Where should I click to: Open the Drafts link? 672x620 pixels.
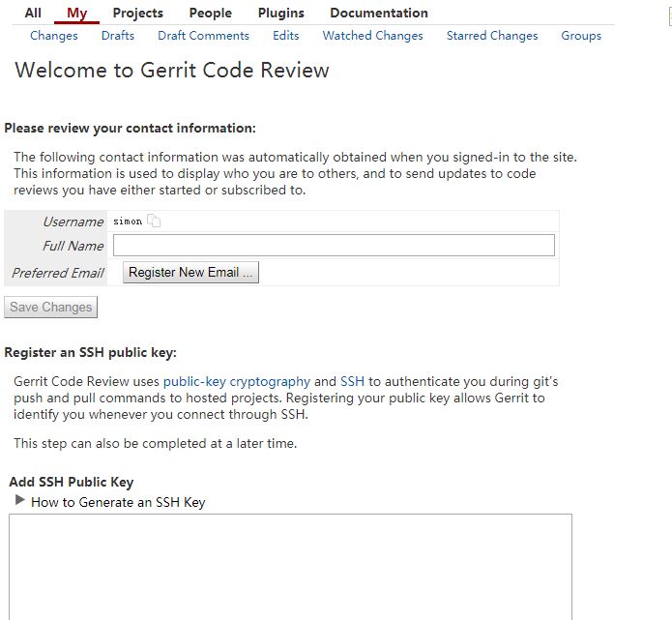coord(118,36)
